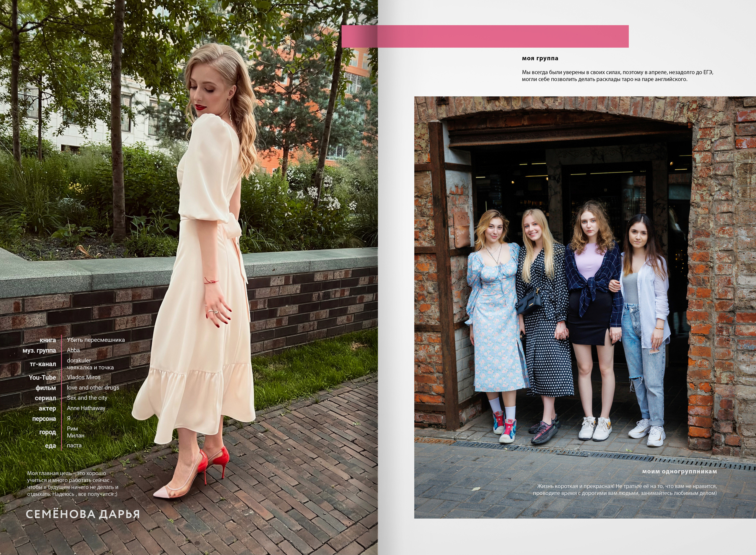Select the "love and other drugs" film entry

[93, 387]
